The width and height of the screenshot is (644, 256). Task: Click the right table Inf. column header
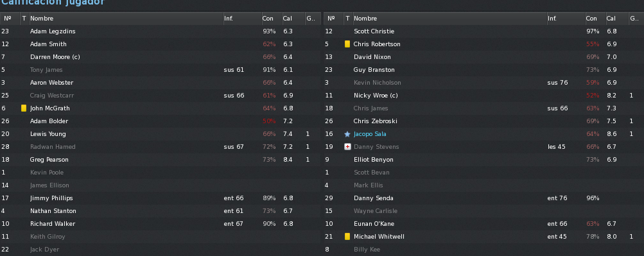[x=566, y=19]
